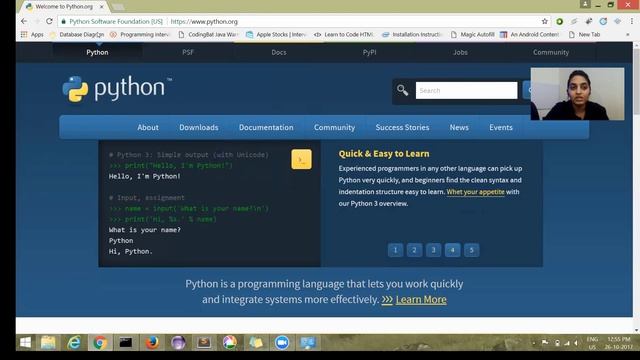
Task: Open the About menu
Action: [x=148, y=127]
